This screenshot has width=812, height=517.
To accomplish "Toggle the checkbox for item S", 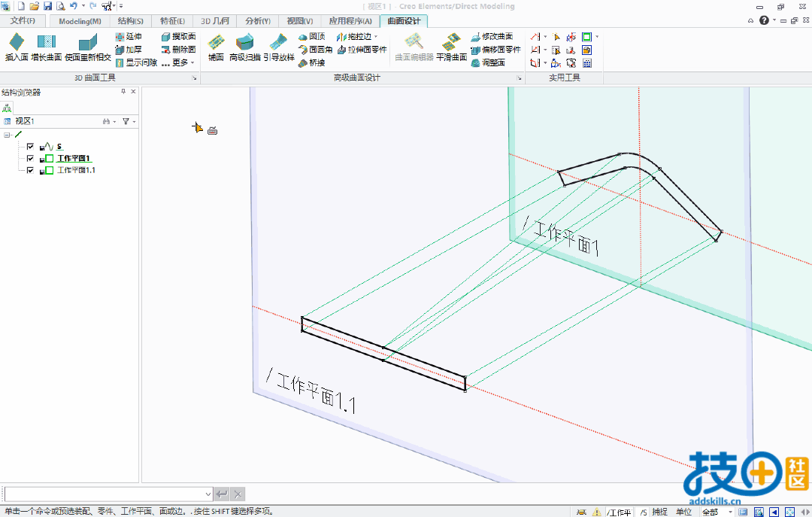I will [30, 146].
